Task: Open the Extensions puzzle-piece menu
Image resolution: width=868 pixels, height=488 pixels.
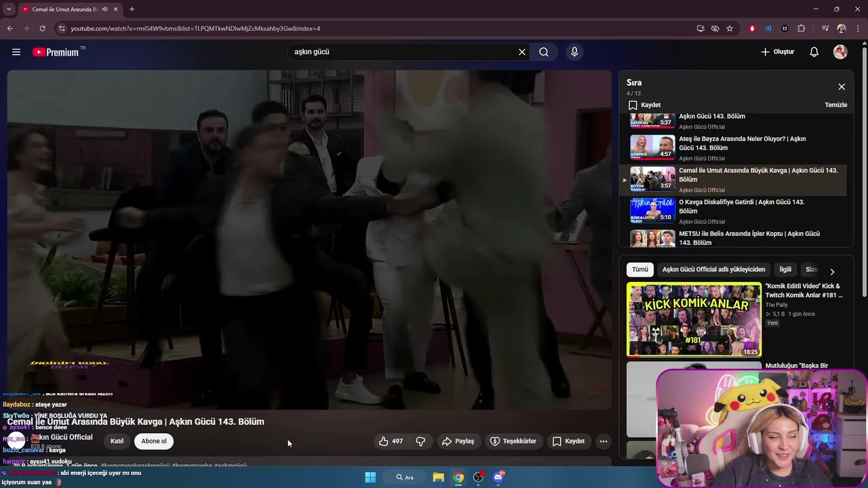Action: pos(802,28)
